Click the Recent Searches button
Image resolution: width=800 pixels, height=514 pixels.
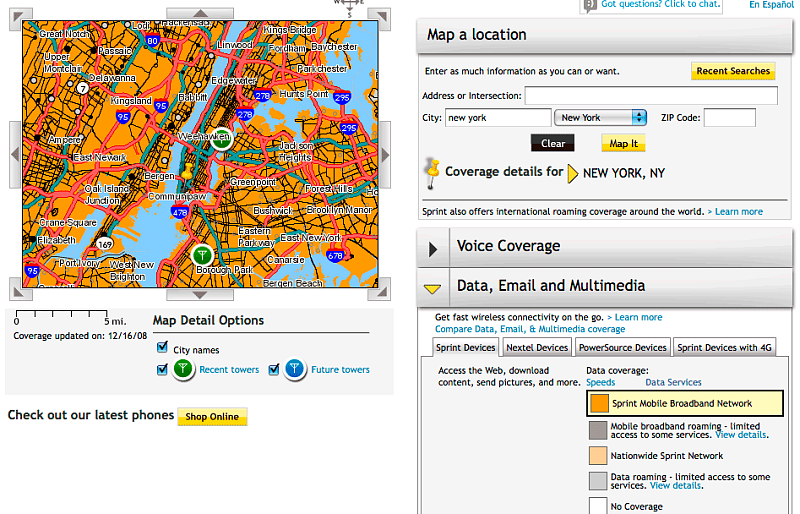(733, 71)
